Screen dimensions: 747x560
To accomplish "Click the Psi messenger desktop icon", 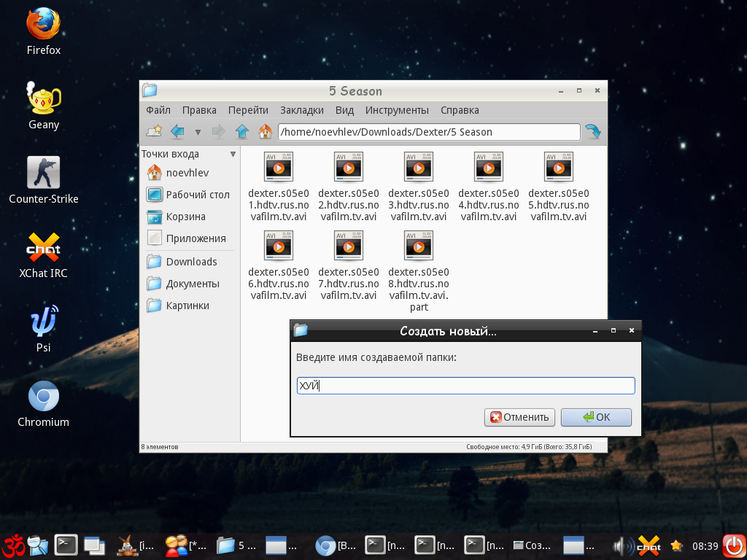I will [43, 322].
